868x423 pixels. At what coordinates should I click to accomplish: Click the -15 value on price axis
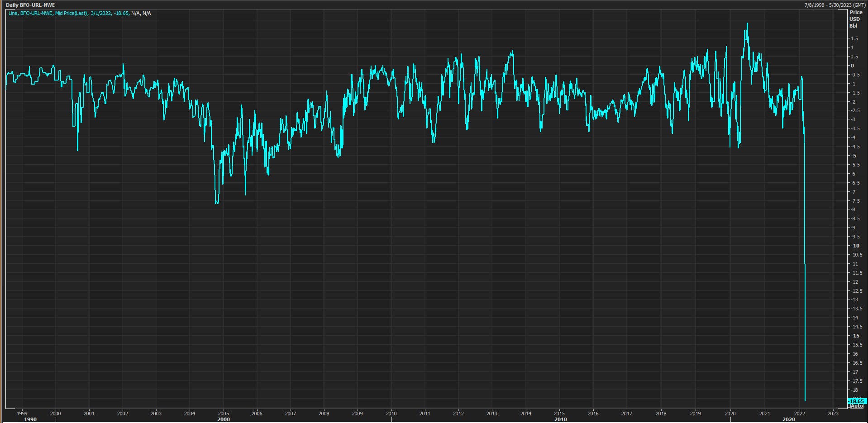point(854,336)
